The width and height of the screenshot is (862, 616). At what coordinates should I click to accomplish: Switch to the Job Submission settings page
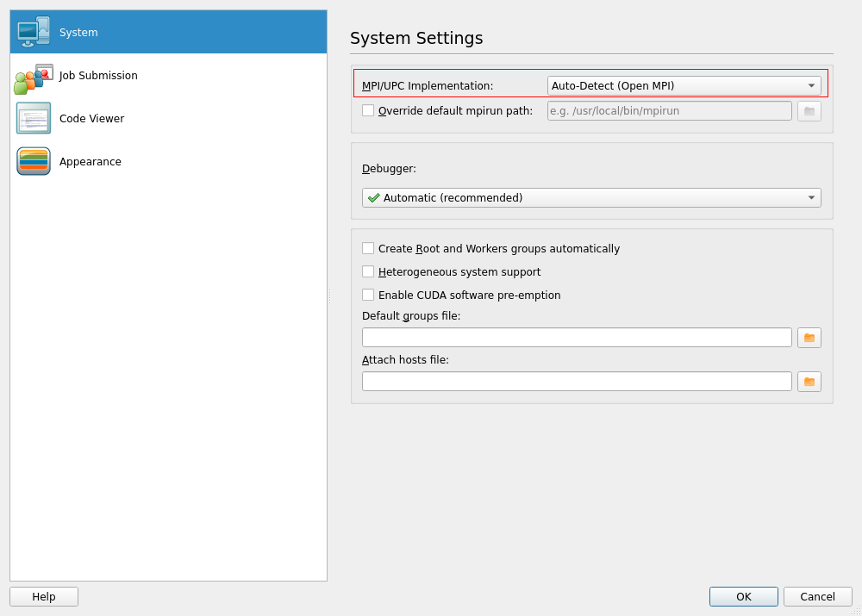(97, 75)
